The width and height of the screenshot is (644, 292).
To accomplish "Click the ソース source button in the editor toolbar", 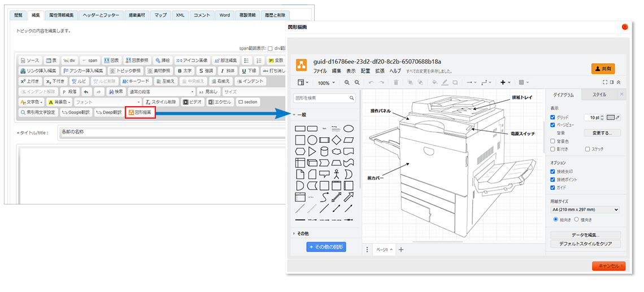I will (30, 60).
